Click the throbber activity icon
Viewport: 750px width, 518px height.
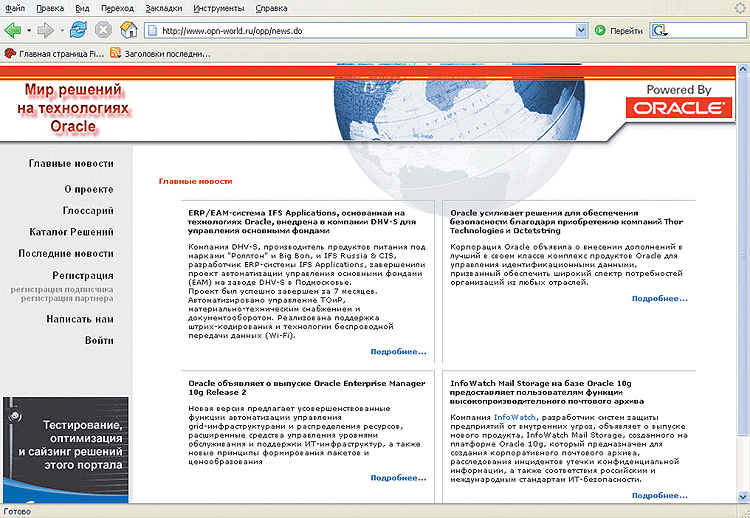point(740,8)
